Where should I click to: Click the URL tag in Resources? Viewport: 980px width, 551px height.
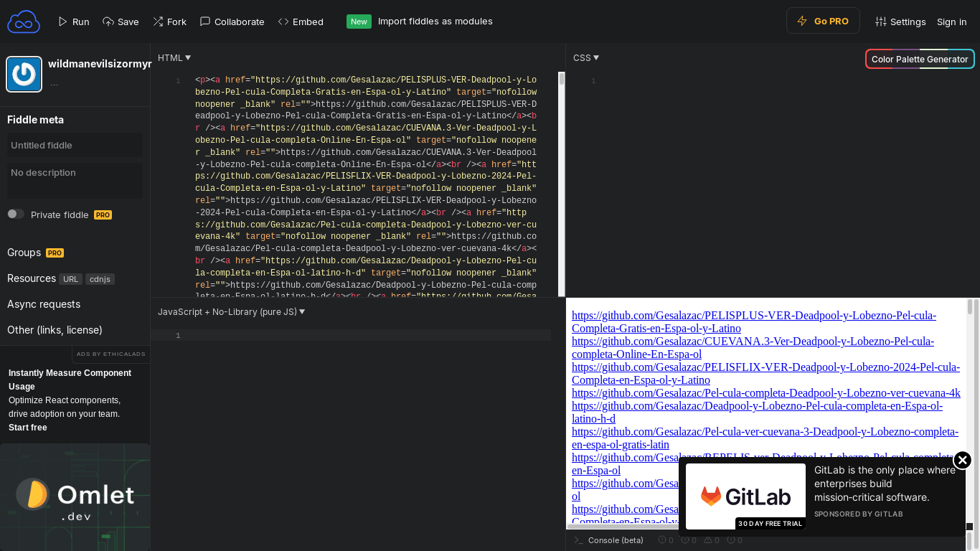pyautogui.click(x=70, y=279)
